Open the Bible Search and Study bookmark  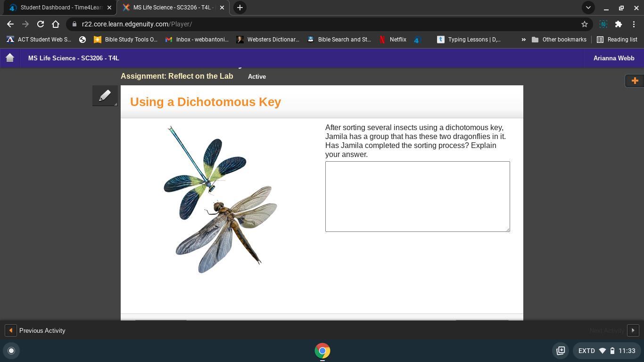(339, 40)
